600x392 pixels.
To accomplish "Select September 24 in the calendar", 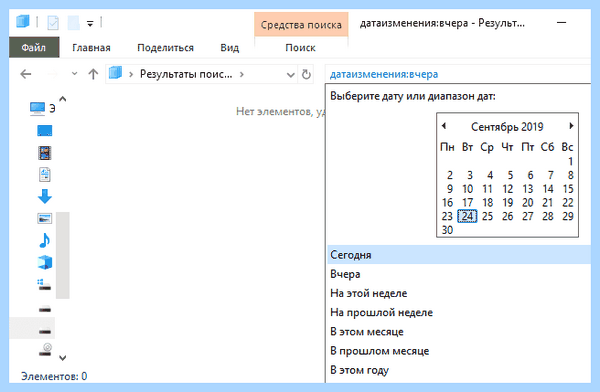I will 467,216.
